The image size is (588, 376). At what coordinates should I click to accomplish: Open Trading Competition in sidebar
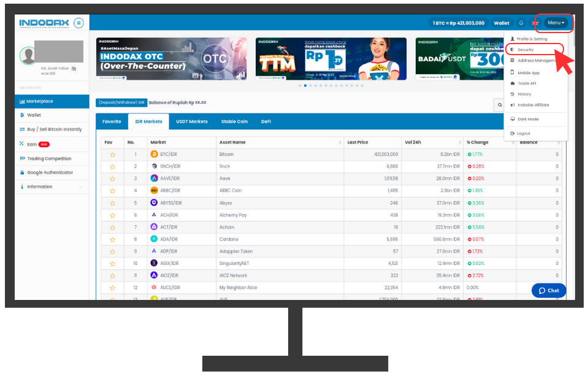tap(52, 159)
